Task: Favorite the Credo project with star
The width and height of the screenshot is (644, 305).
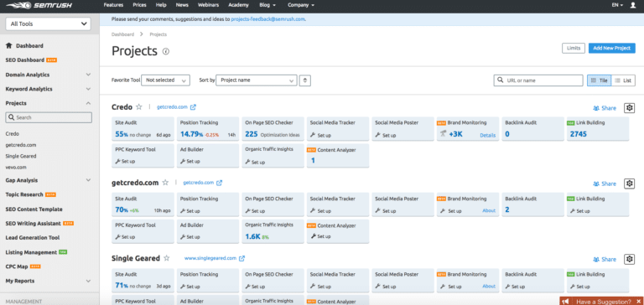Action: pyautogui.click(x=139, y=106)
